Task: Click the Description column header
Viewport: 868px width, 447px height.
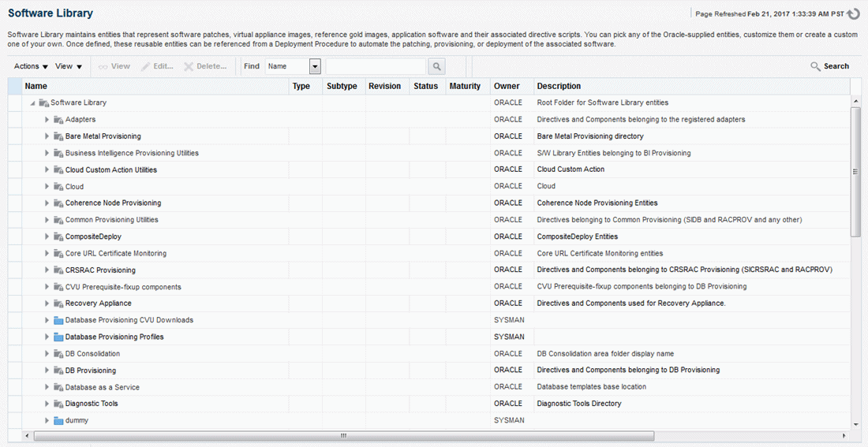Action: click(x=691, y=86)
